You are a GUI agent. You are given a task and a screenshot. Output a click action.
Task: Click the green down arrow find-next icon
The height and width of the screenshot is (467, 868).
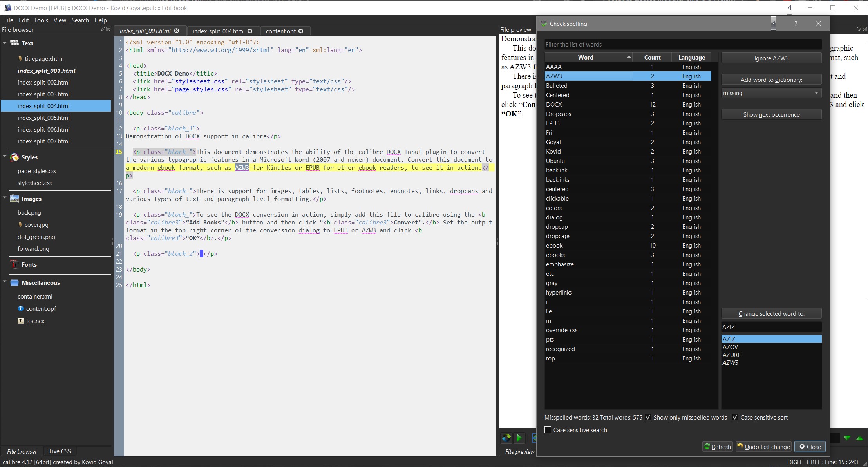pos(847,438)
